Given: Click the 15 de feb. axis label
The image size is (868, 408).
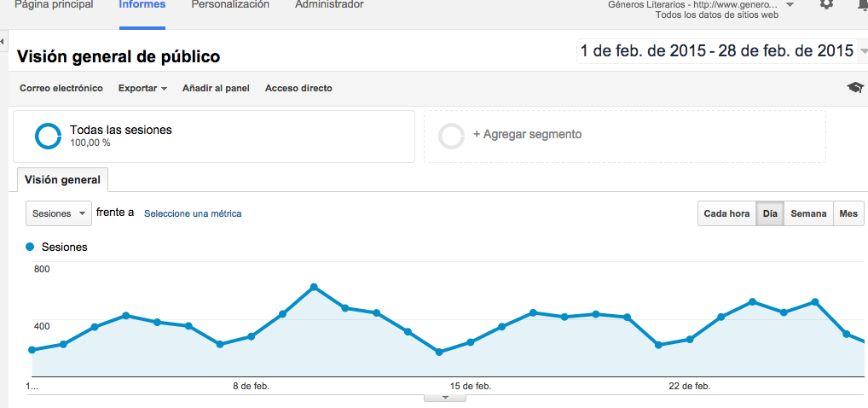Looking at the screenshot, I should click(470, 386).
